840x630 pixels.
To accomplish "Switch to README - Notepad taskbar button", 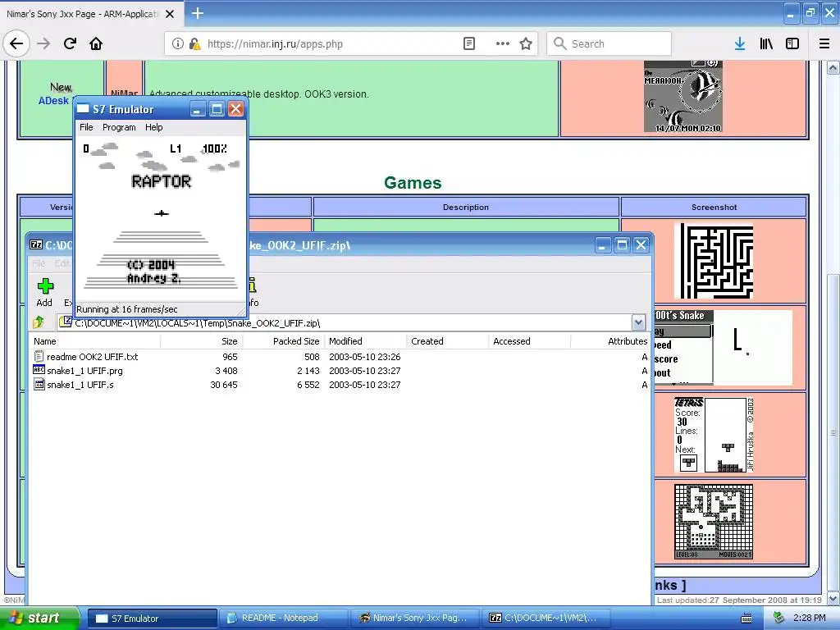I will pyautogui.click(x=283, y=619).
